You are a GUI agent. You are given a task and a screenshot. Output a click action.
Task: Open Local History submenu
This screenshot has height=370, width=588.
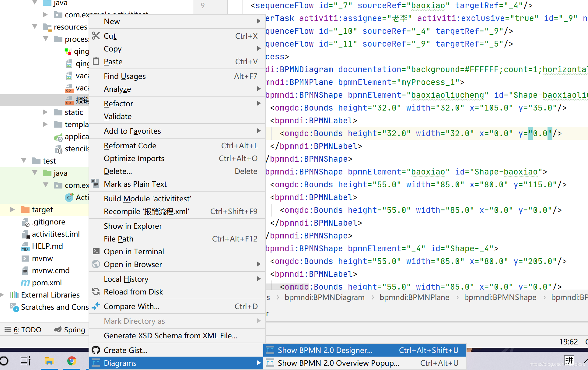click(177, 279)
